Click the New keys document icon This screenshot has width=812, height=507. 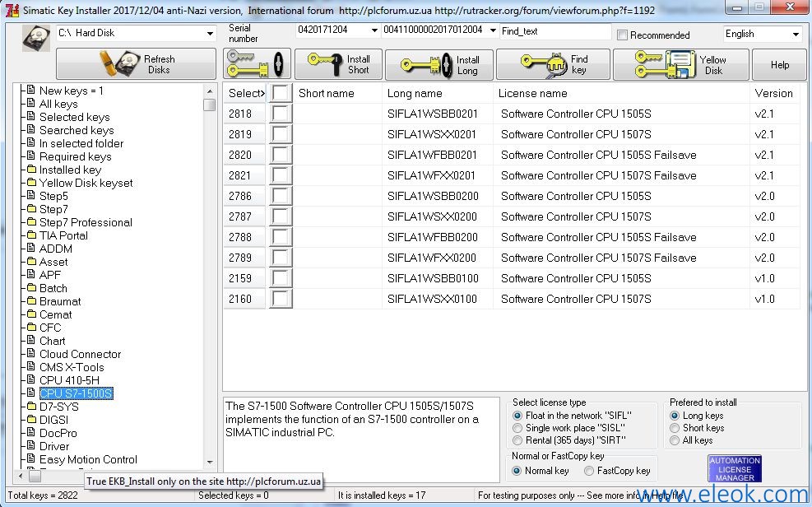tap(31, 90)
